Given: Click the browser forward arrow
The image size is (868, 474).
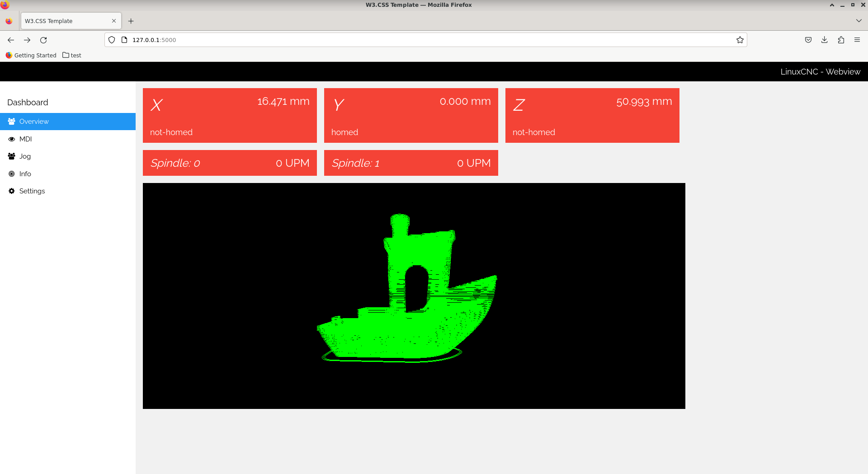Looking at the screenshot, I should pos(27,40).
